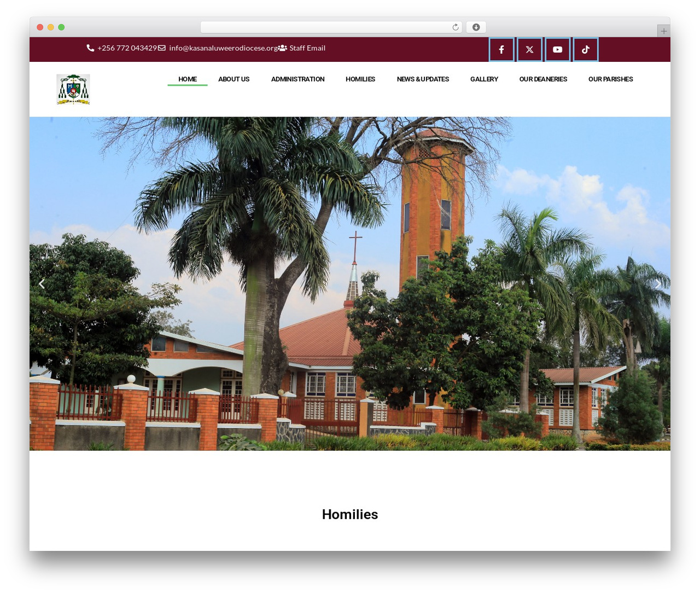
Task: Reload the page with the refresh icon
Action: pos(455,27)
